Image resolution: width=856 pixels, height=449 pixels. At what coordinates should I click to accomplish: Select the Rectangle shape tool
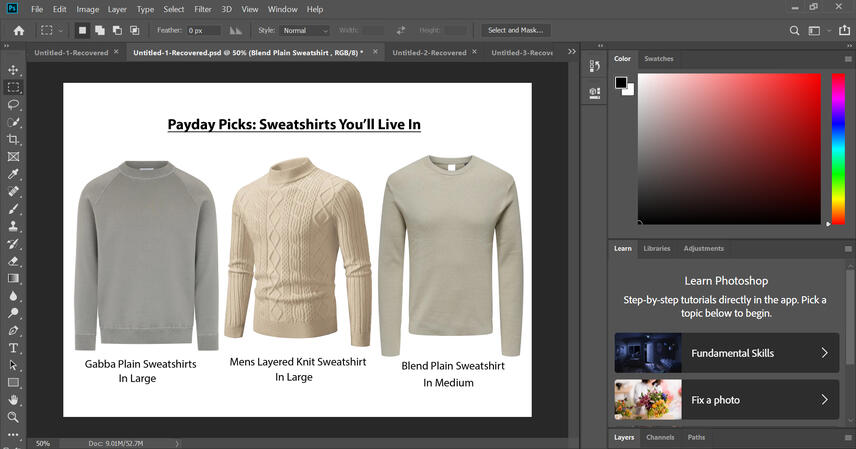coord(13,382)
